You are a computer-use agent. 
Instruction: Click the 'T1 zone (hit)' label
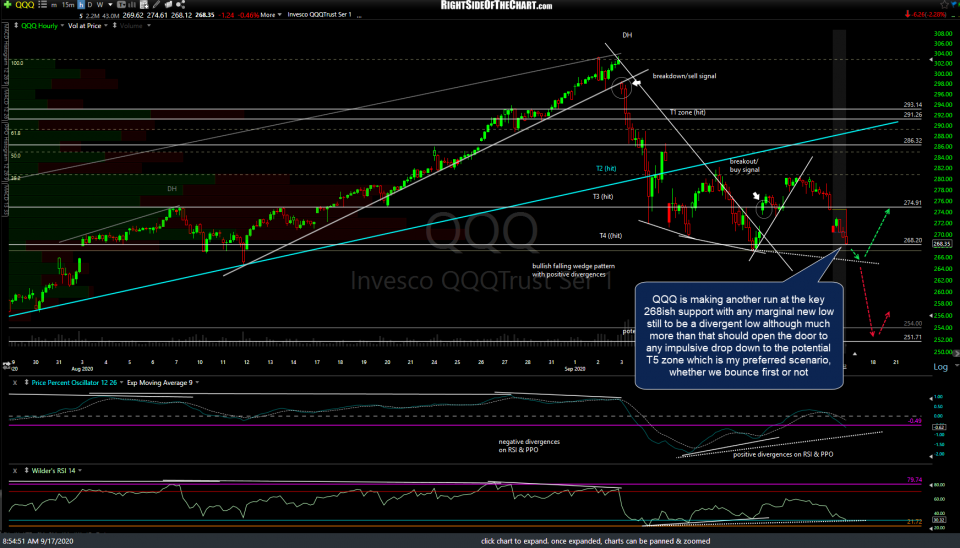[x=687, y=113]
